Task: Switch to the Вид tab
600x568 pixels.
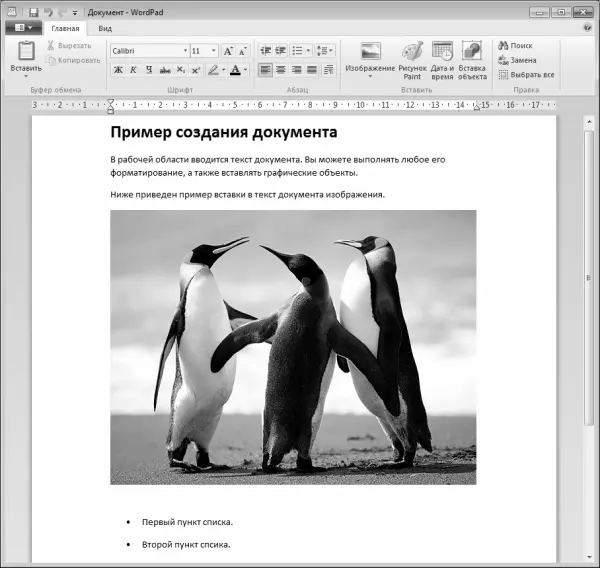Action: (105, 29)
